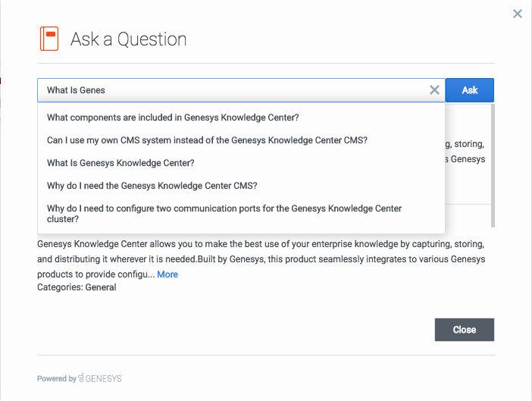532x401 pixels.
Task: Click the 'Powered by' footer text
Action: coord(56,378)
